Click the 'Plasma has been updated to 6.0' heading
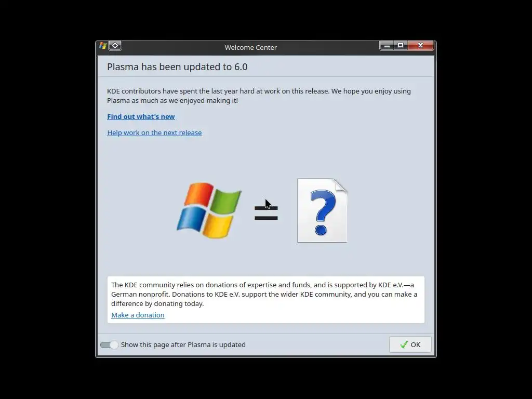The image size is (532, 399). coord(177,67)
